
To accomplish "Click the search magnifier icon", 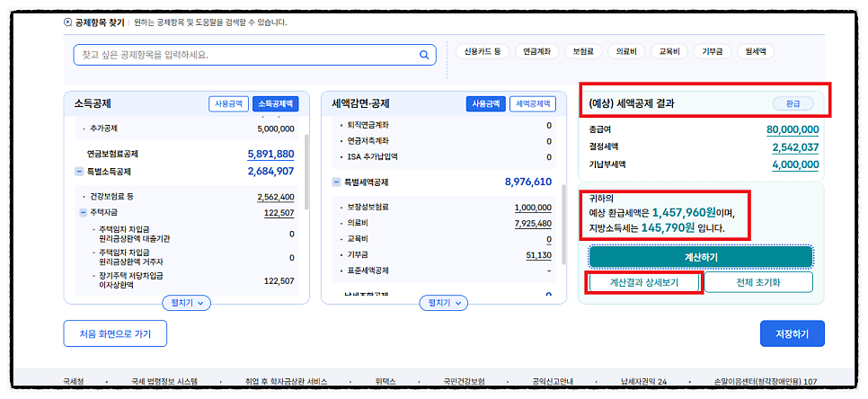I will [x=424, y=55].
